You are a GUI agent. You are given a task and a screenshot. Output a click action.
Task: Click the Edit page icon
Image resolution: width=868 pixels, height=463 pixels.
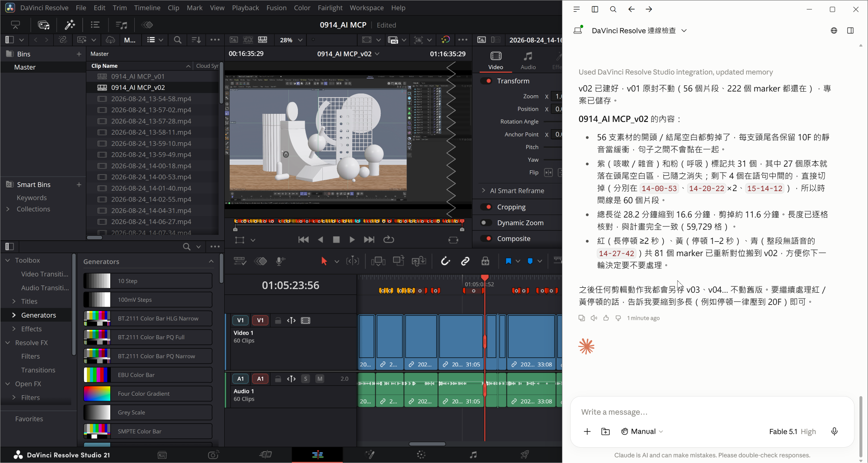(x=318, y=455)
